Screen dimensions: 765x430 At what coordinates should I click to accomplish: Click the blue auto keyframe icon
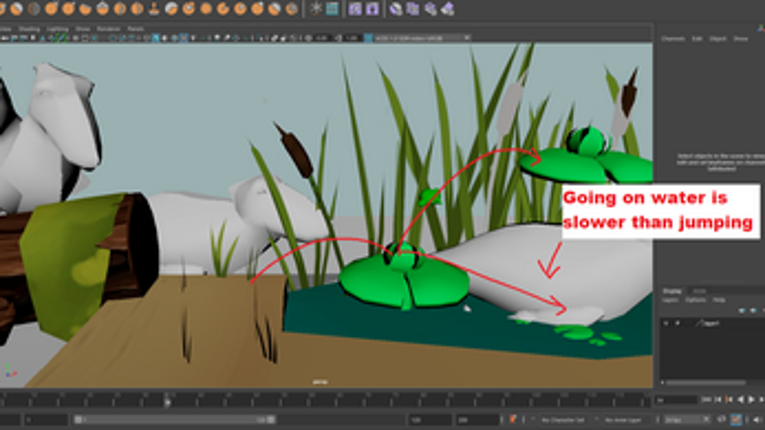737,420
